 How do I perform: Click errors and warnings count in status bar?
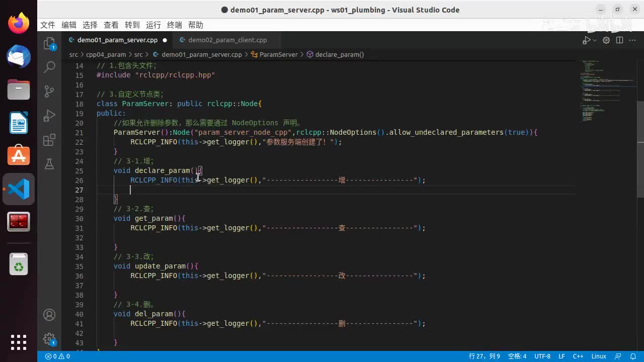point(57,356)
